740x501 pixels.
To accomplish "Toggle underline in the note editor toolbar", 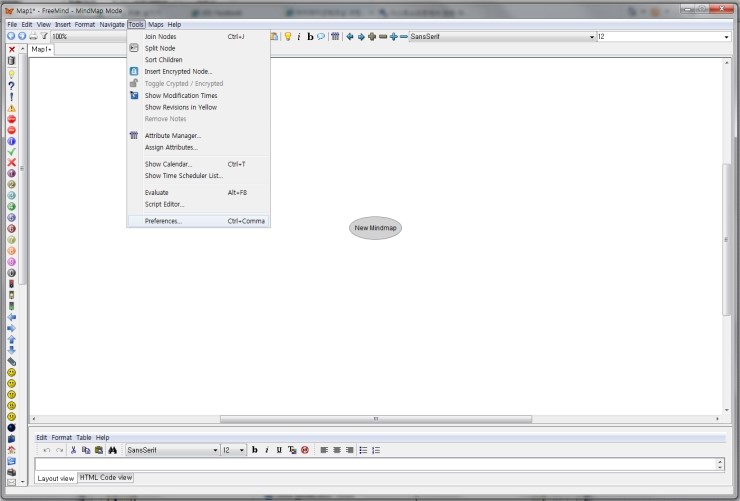I will click(x=279, y=450).
